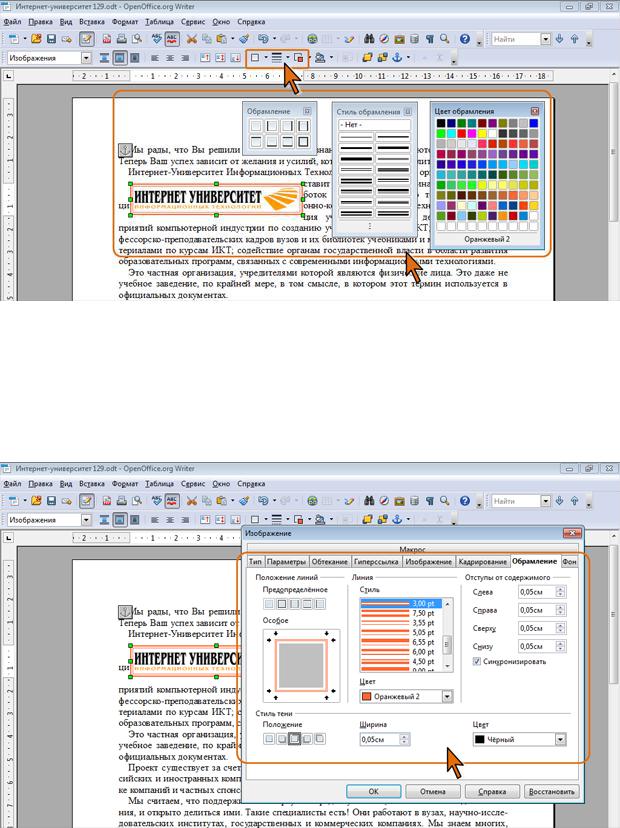Open Таблица menu in window behind Изображение dialog
The height and width of the screenshot is (828, 620).
(x=159, y=484)
